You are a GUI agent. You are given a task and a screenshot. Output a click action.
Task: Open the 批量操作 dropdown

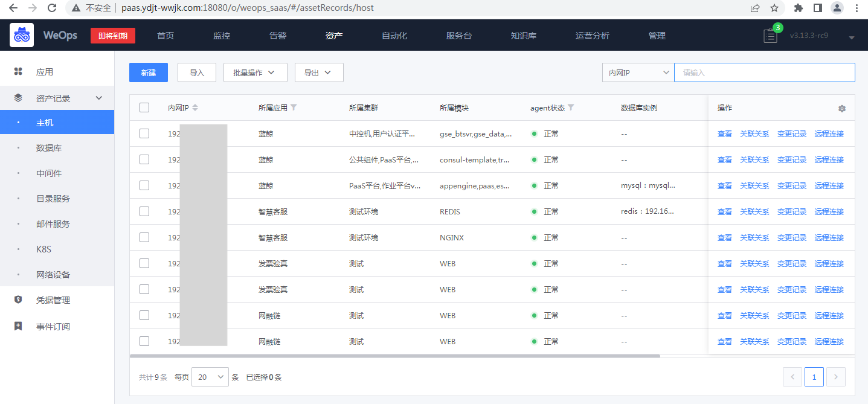pos(255,72)
